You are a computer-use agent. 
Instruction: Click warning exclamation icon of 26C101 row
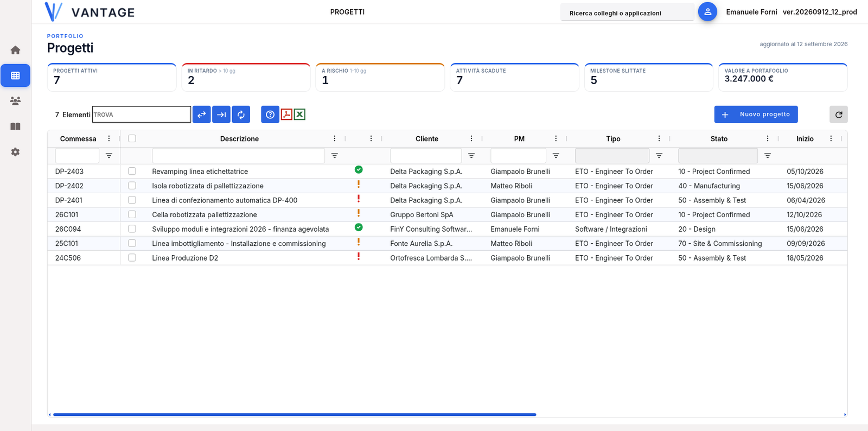359,213
